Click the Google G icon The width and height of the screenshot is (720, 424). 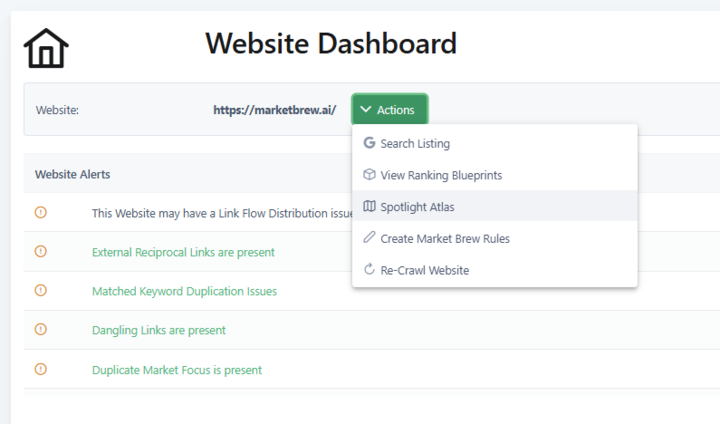tap(369, 143)
